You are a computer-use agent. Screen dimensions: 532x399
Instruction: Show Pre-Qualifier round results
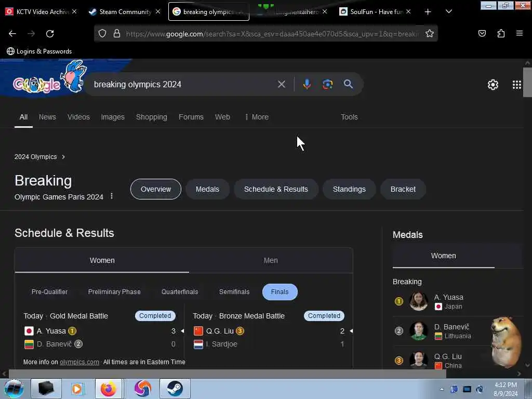coord(49,292)
